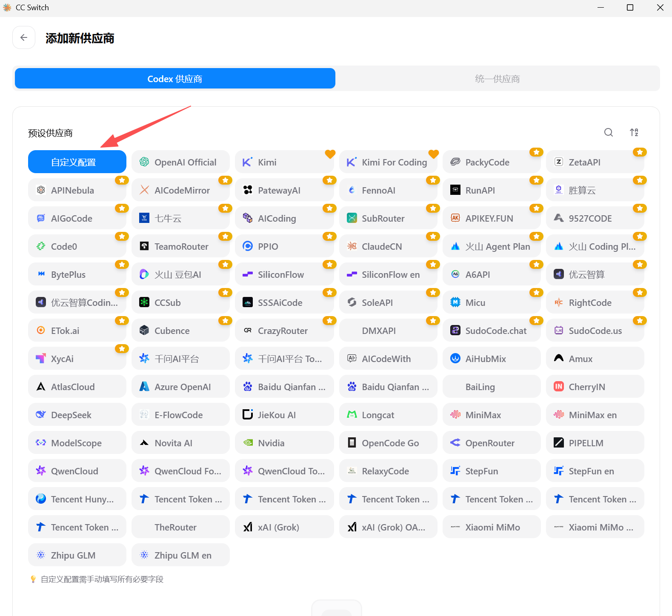
Task: Click the PPIO logo icon
Action: click(248, 246)
